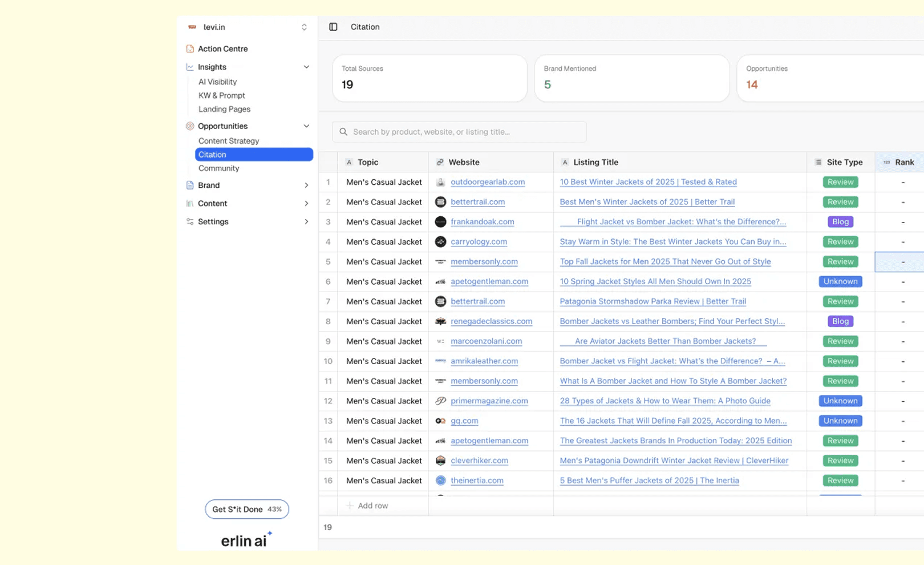Click the Unknown tag in row 6
924x565 pixels.
840,281
